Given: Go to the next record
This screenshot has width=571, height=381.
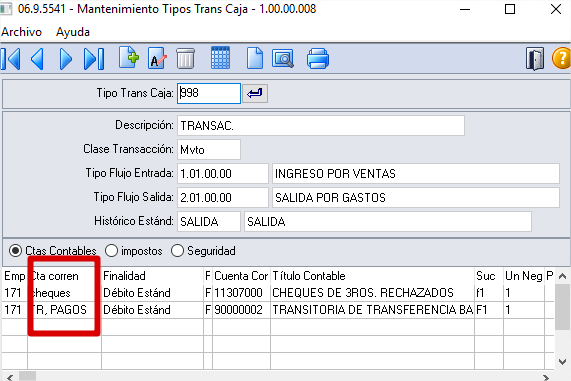Looking at the screenshot, I should click(66, 59).
